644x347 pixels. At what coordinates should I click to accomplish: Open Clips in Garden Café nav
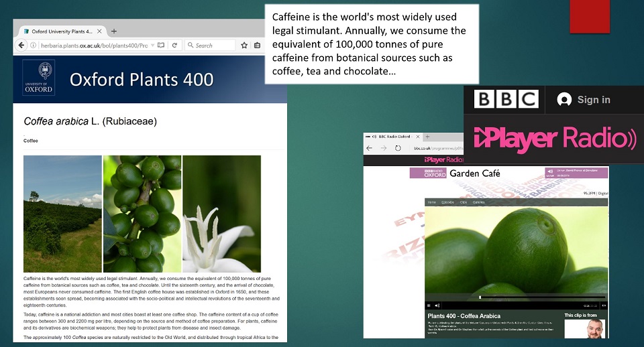tap(464, 202)
